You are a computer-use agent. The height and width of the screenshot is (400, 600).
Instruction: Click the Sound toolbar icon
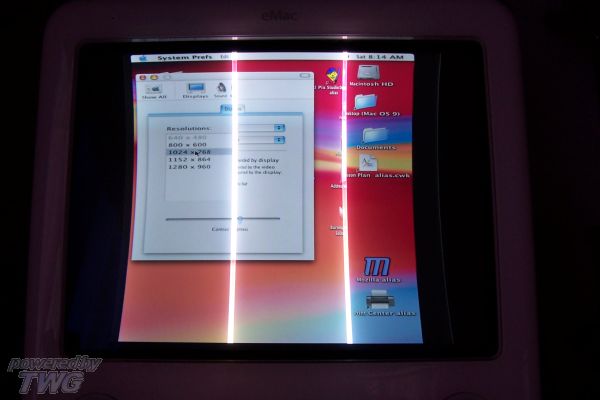221,90
